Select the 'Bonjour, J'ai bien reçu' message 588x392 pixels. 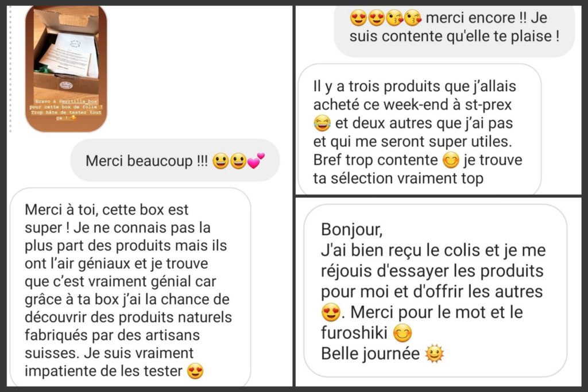(x=435, y=290)
